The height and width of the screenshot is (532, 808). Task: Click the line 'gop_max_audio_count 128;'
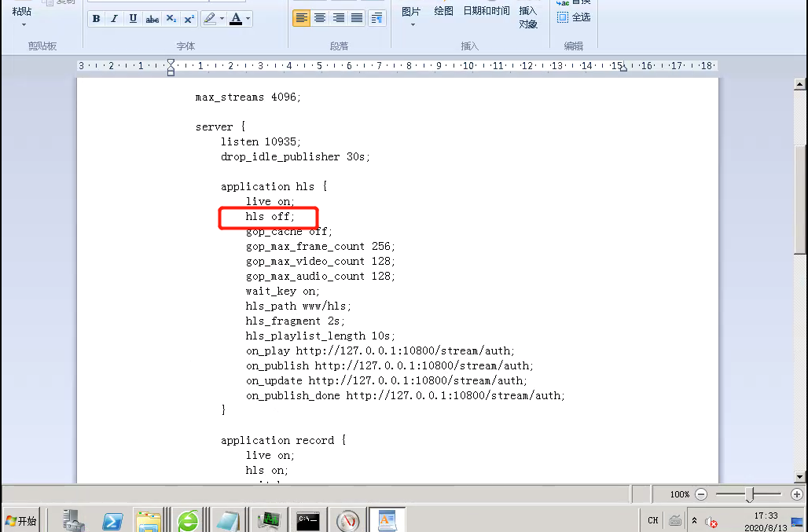pos(320,276)
